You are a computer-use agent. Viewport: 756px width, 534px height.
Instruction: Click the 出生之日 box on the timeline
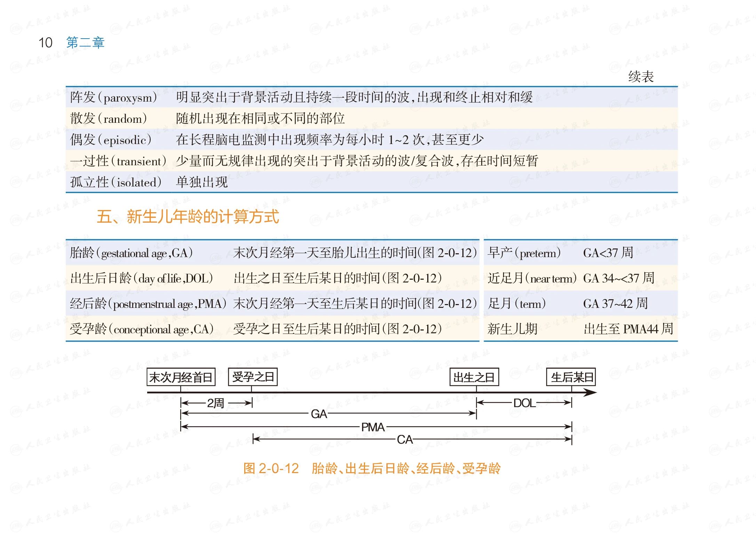pyautogui.click(x=474, y=377)
